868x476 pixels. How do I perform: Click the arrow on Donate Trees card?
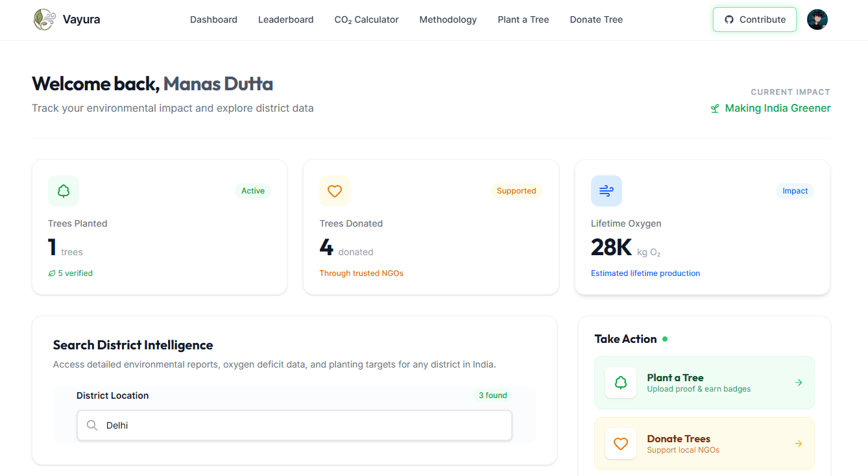click(799, 444)
